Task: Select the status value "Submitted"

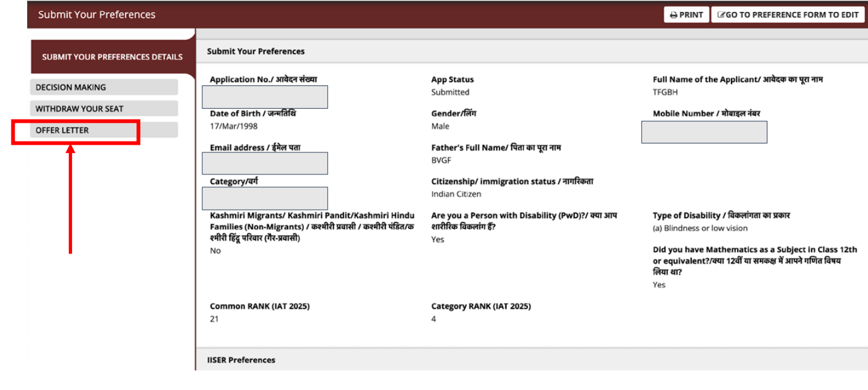Action: click(450, 92)
